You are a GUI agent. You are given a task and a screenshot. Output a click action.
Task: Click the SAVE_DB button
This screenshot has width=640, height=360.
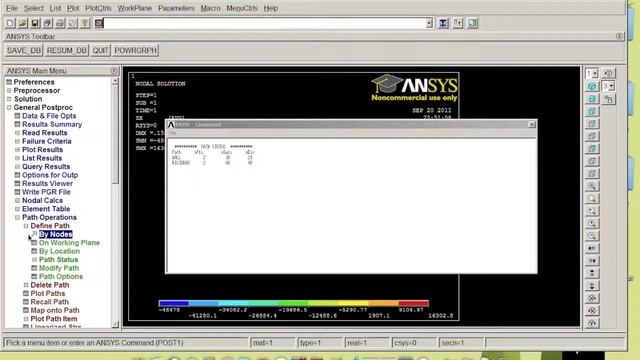pos(24,51)
